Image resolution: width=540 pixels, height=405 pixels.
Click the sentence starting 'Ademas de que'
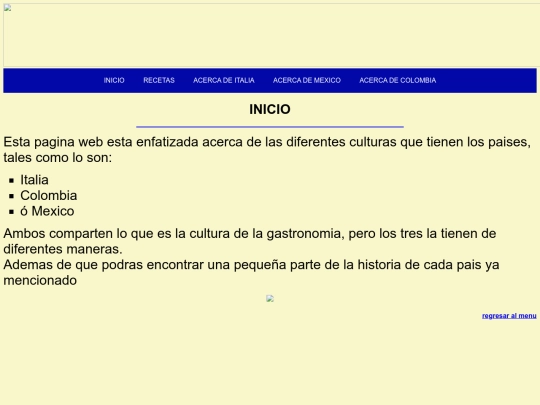click(x=251, y=272)
